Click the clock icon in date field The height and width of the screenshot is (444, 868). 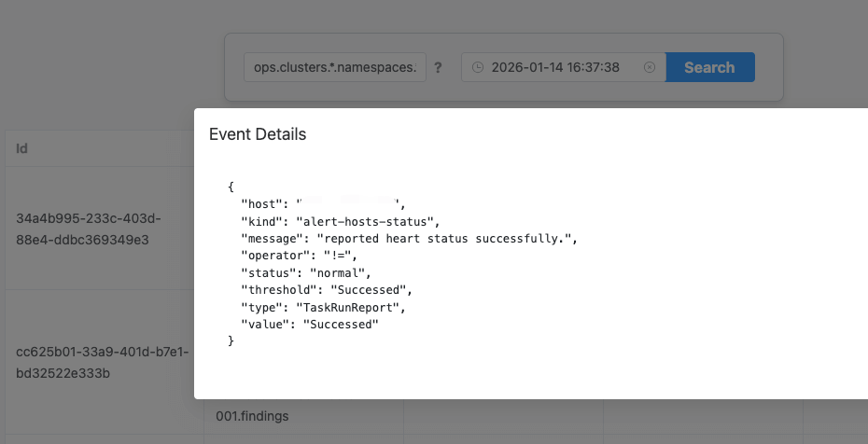[478, 68]
